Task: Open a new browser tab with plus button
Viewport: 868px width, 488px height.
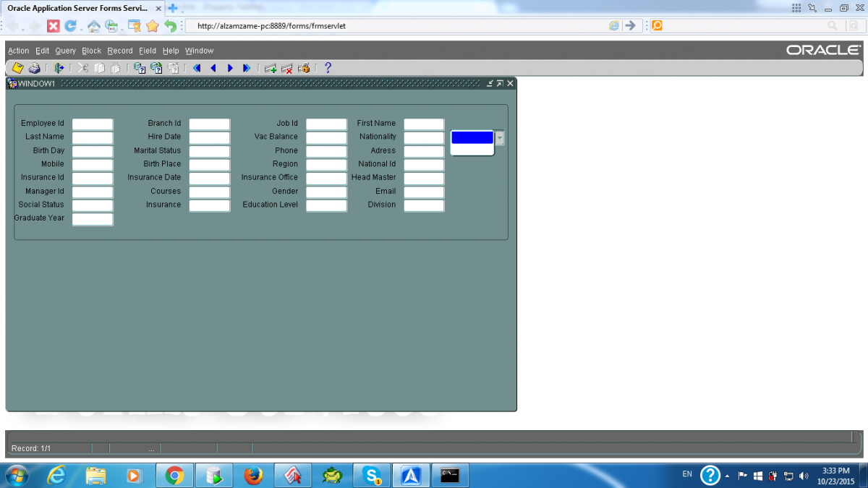Action: tap(173, 8)
